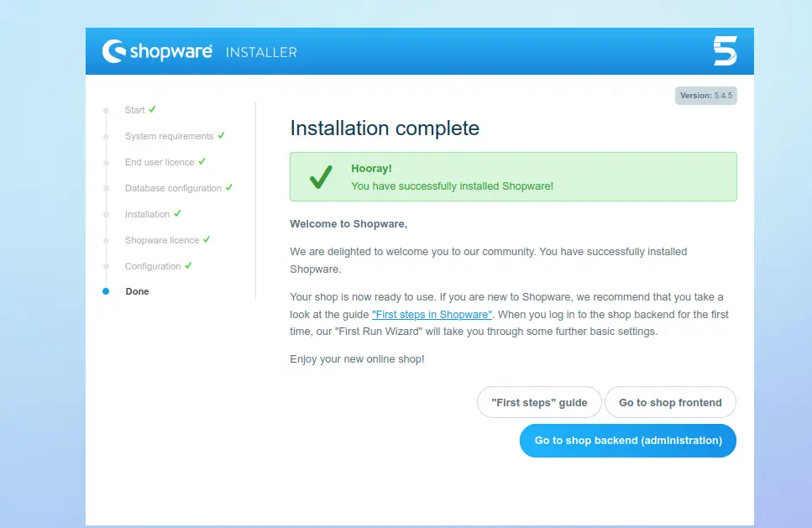Select the End user licence step
This screenshot has width=812, height=528.
click(160, 162)
